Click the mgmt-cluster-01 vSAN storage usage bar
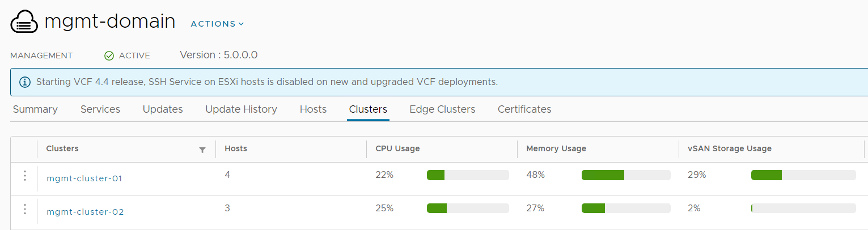Viewport: 868px width, 230px height. tap(803, 175)
